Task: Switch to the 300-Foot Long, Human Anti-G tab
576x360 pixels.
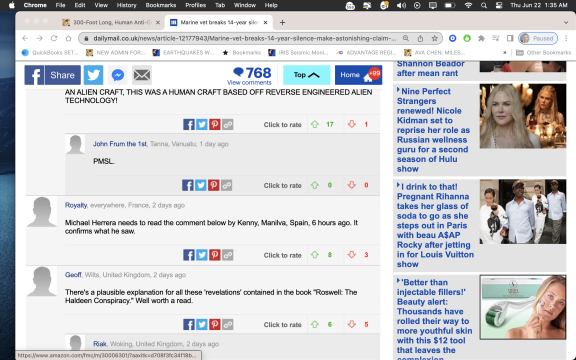Action: 112,22
